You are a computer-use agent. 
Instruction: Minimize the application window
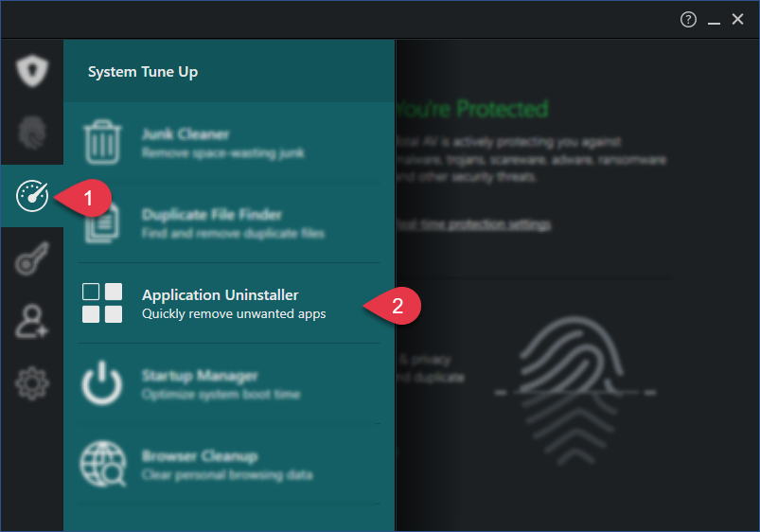click(x=714, y=20)
